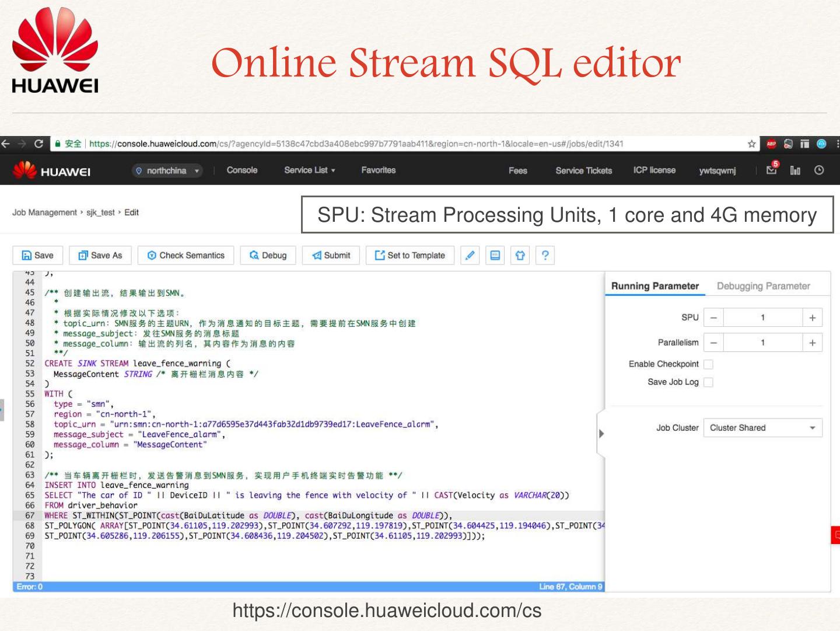Increase SPU value with plus button

point(812,318)
